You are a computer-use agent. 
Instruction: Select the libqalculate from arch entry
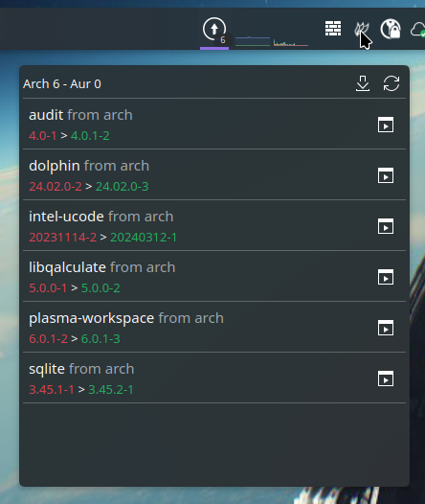point(214,276)
